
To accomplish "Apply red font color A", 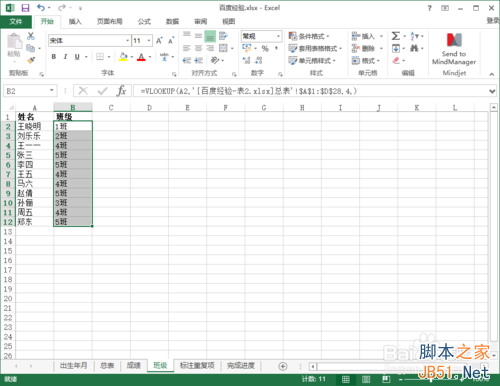I will 141,57.
